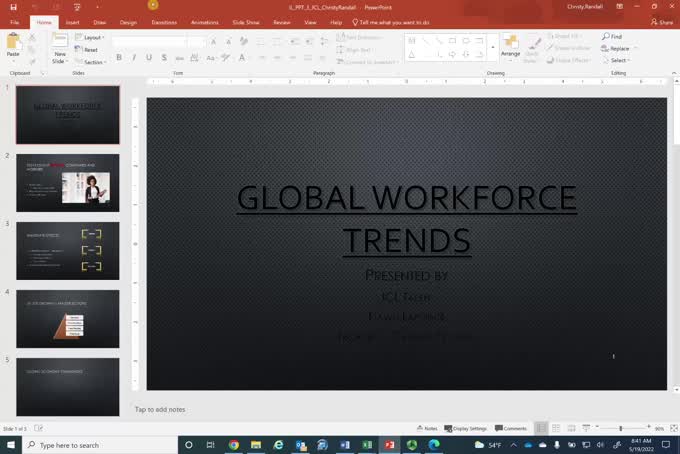Switch to Normal view icon
The image size is (680, 454).
[x=541, y=428]
